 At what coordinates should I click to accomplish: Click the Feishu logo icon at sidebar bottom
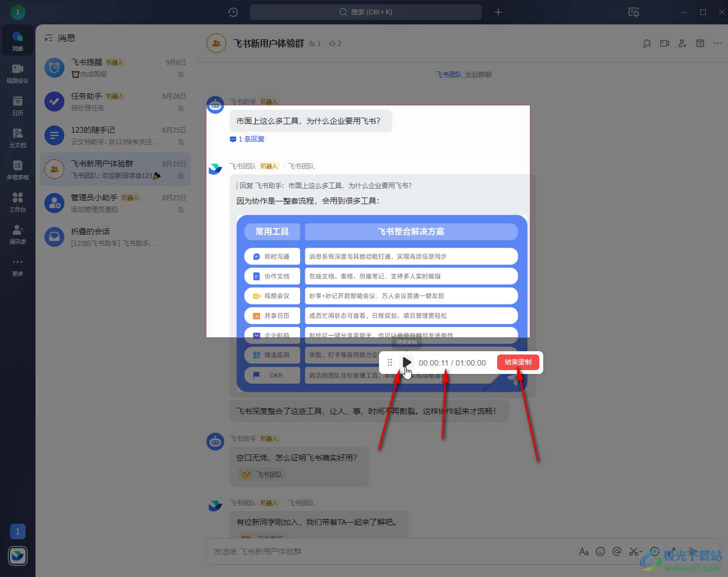coord(18,555)
